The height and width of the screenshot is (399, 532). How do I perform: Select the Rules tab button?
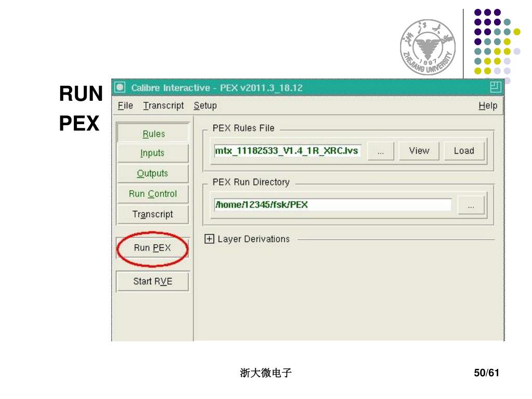click(153, 134)
